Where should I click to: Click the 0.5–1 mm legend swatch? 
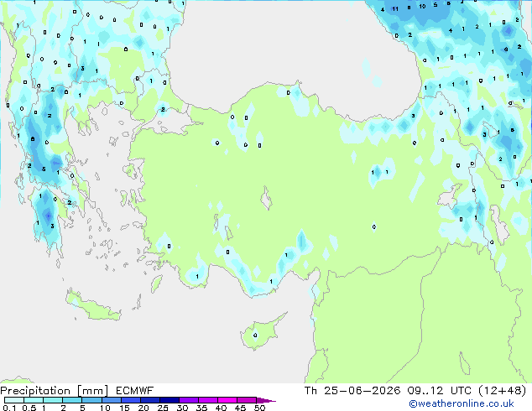[x=34, y=400]
